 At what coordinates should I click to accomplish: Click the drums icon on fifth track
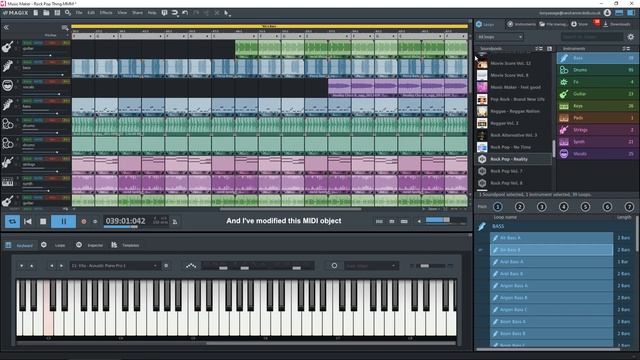[x=7, y=124]
